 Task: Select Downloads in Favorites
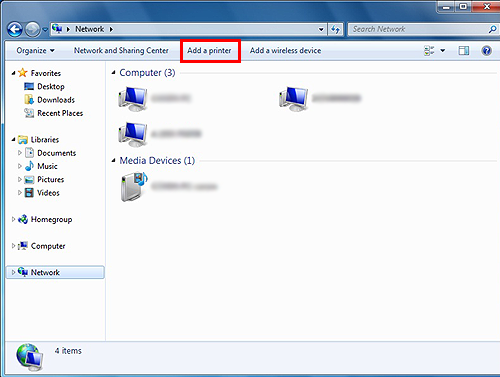tap(56, 100)
